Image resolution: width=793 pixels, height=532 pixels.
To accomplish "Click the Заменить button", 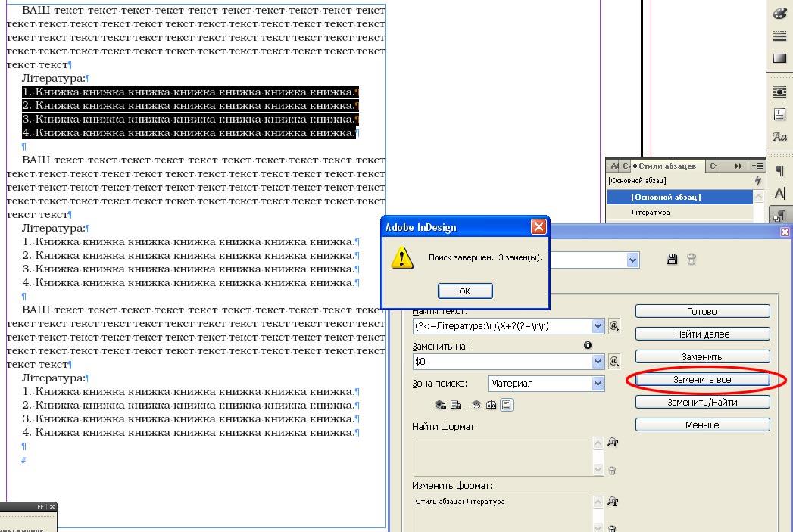I will 702,356.
